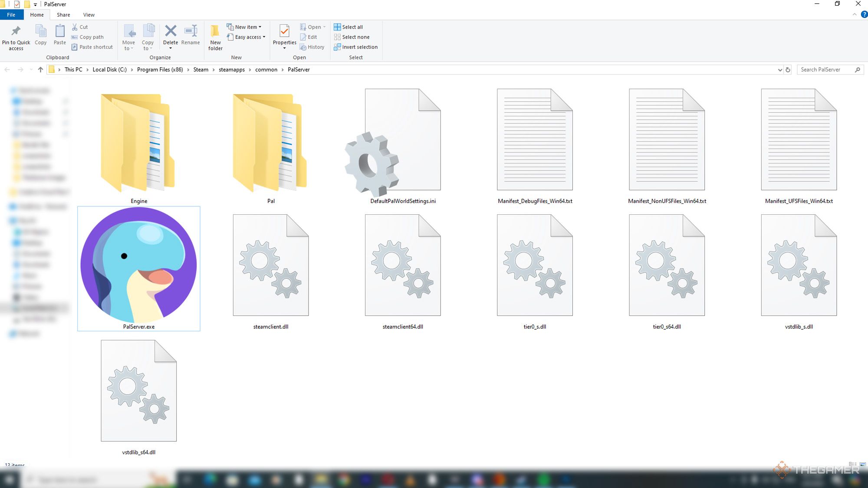
Task: Choose Copy path in Clipboard group
Action: click(x=88, y=37)
